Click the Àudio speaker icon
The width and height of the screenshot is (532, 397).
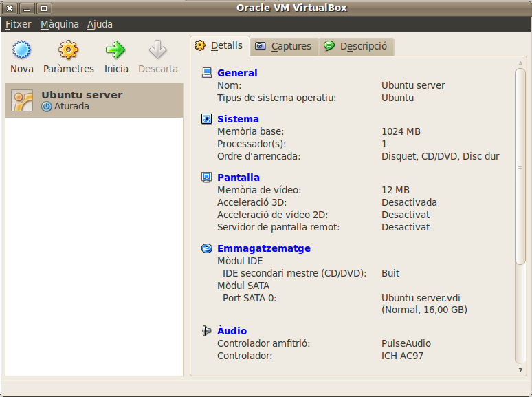[x=207, y=331]
